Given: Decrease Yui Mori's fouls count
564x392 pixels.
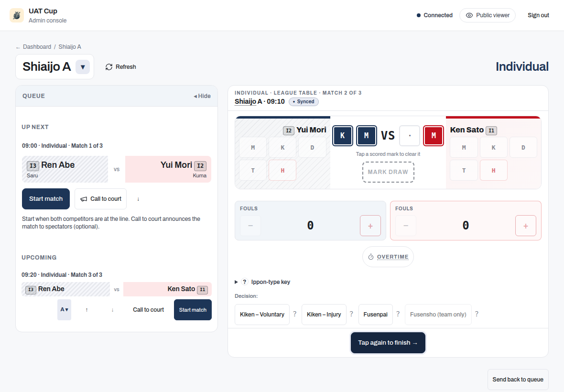Looking at the screenshot, I should coord(250,226).
